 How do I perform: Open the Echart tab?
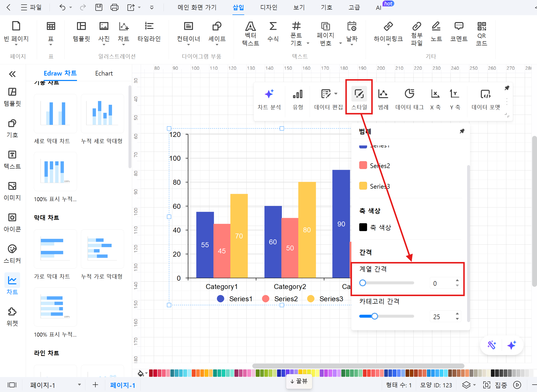pyautogui.click(x=104, y=73)
